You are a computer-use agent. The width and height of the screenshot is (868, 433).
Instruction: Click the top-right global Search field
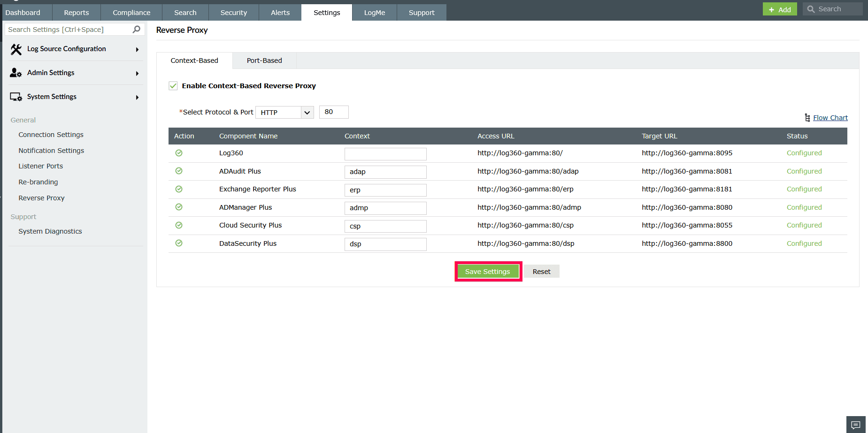833,9
